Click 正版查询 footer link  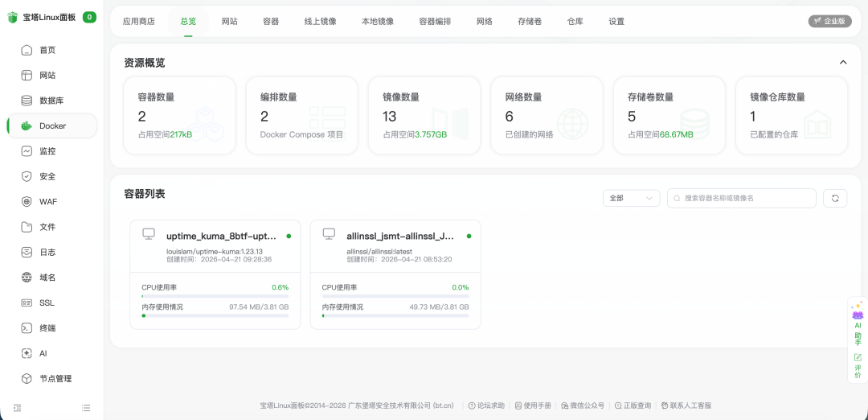pyautogui.click(x=633, y=406)
